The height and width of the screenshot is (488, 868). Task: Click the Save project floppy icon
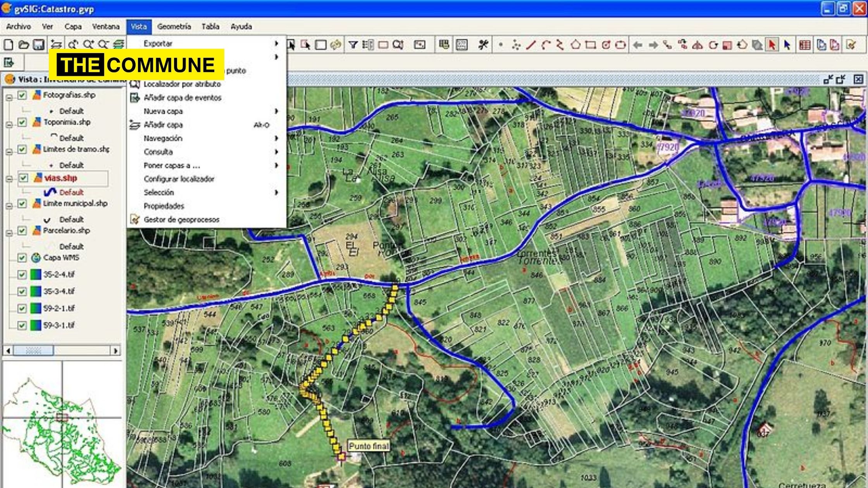click(38, 45)
